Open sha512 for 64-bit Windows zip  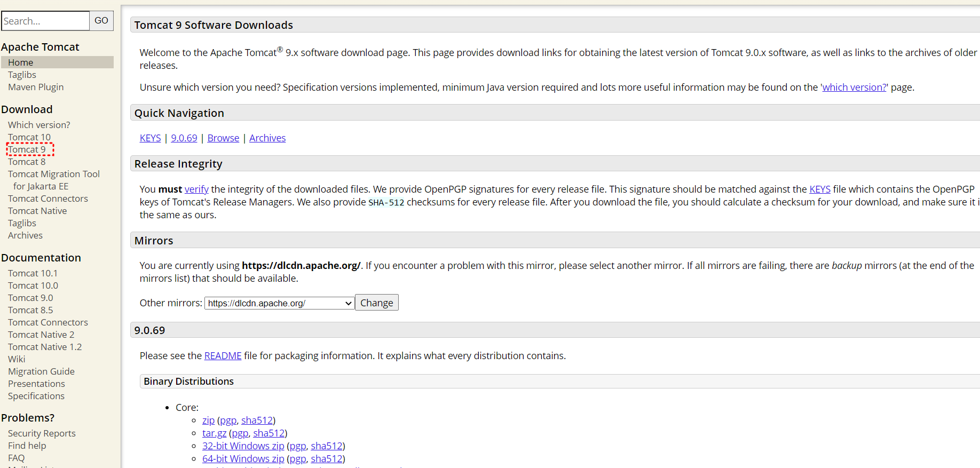click(x=327, y=458)
